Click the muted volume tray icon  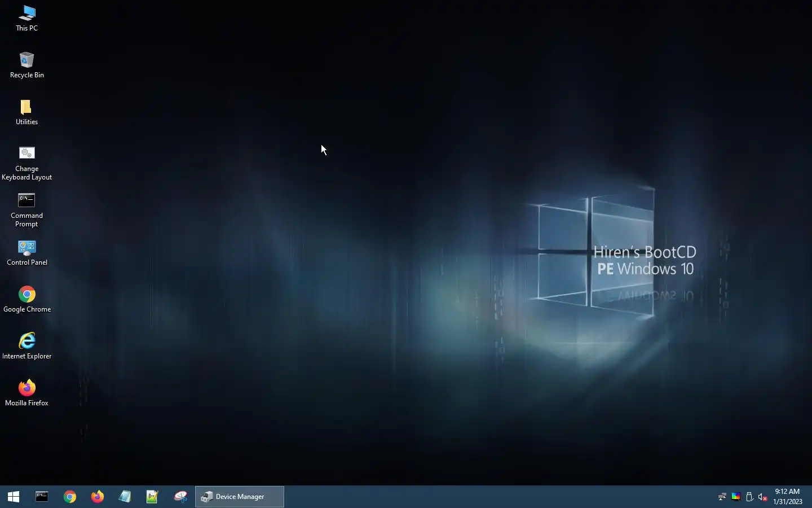763,497
